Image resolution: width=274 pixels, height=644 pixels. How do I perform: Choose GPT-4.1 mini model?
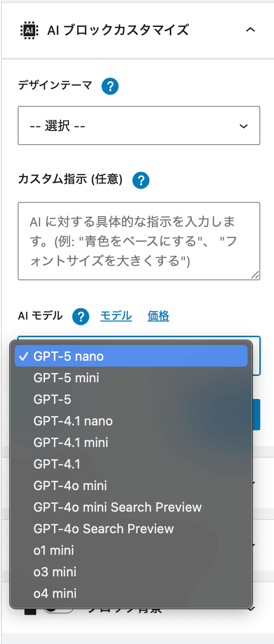[131, 443]
